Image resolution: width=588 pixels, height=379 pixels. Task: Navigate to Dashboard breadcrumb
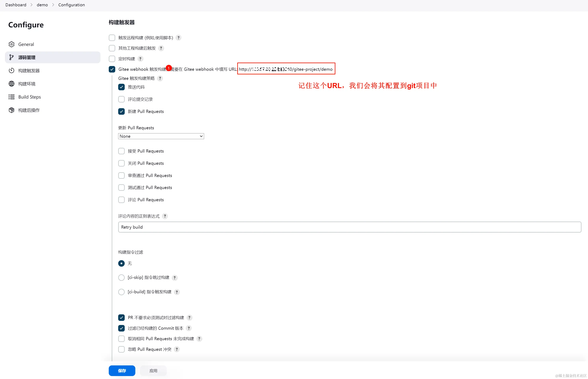pyautogui.click(x=16, y=5)
